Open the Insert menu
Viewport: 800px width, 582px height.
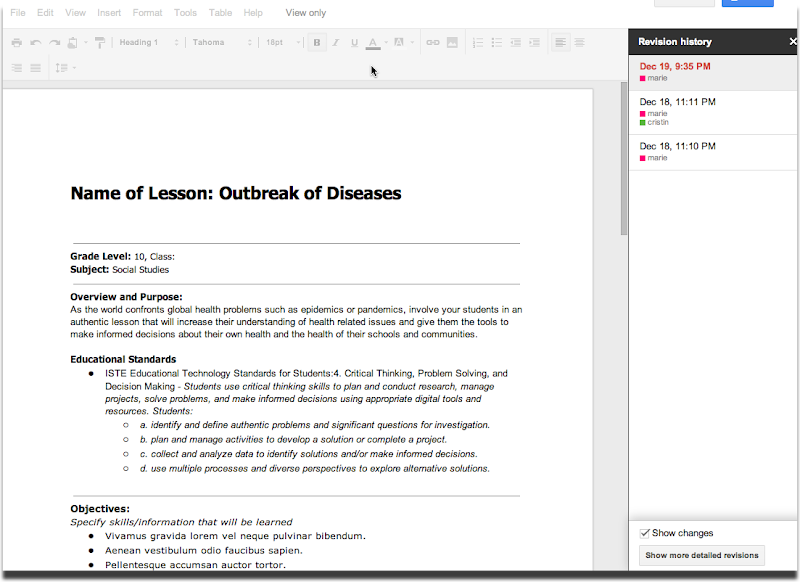tap(109, 13)
